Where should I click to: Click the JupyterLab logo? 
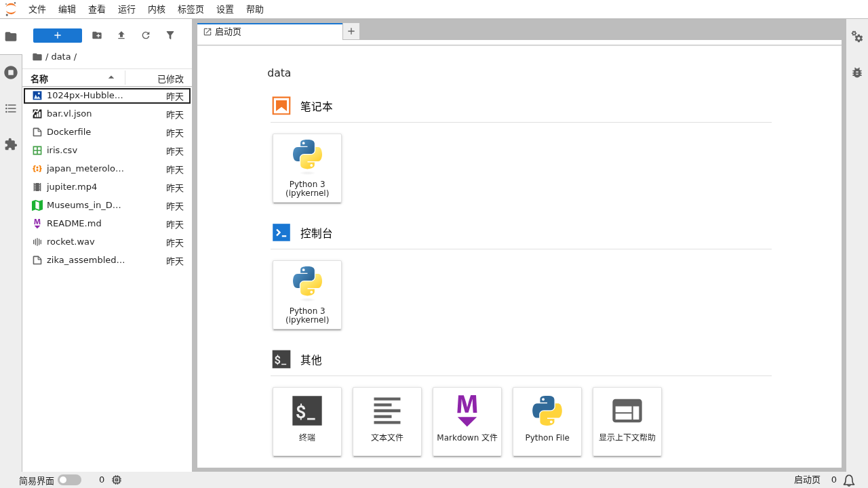coord(11,9)
